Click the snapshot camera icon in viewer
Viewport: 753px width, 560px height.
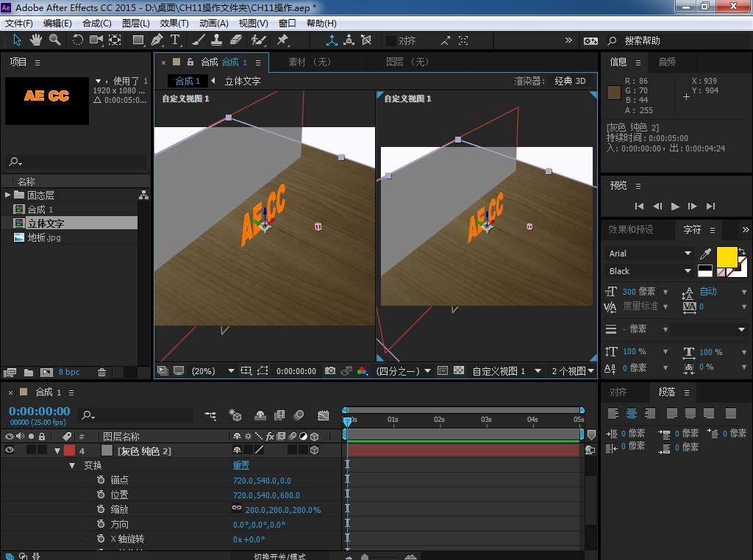pyautogui.click(x=330, y=370)
